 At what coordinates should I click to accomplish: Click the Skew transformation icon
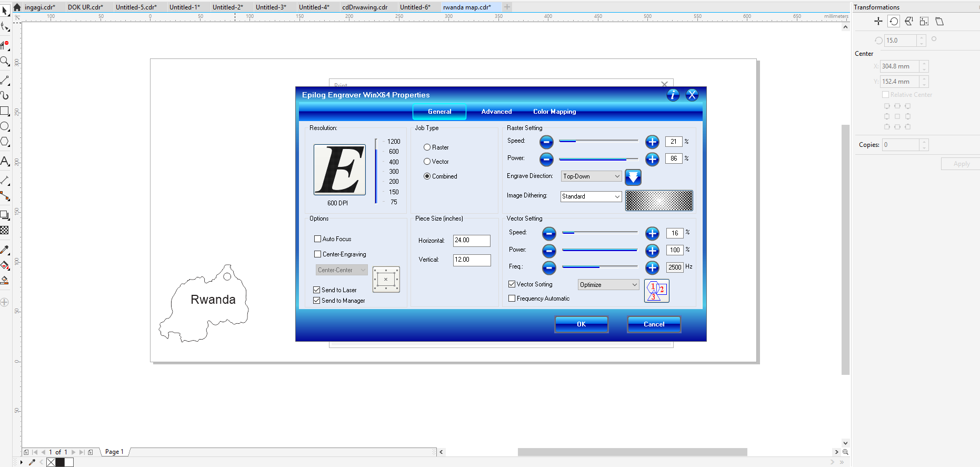(939, 21)
